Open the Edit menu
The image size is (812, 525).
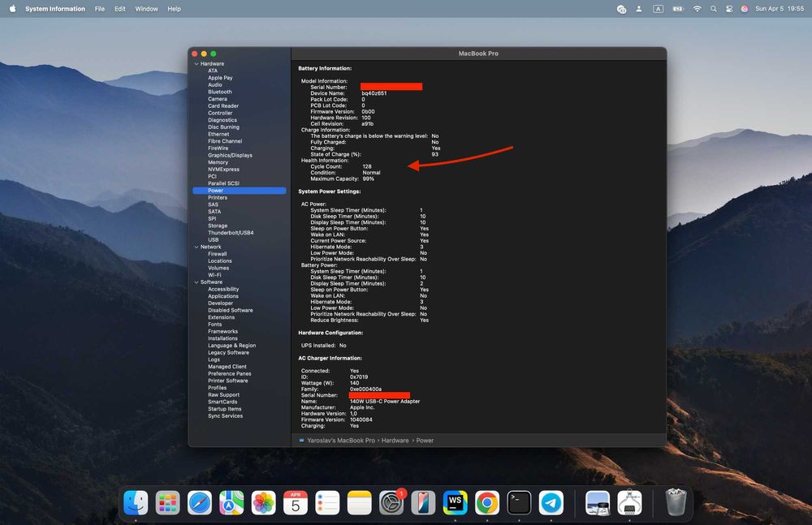click(119, 9)
